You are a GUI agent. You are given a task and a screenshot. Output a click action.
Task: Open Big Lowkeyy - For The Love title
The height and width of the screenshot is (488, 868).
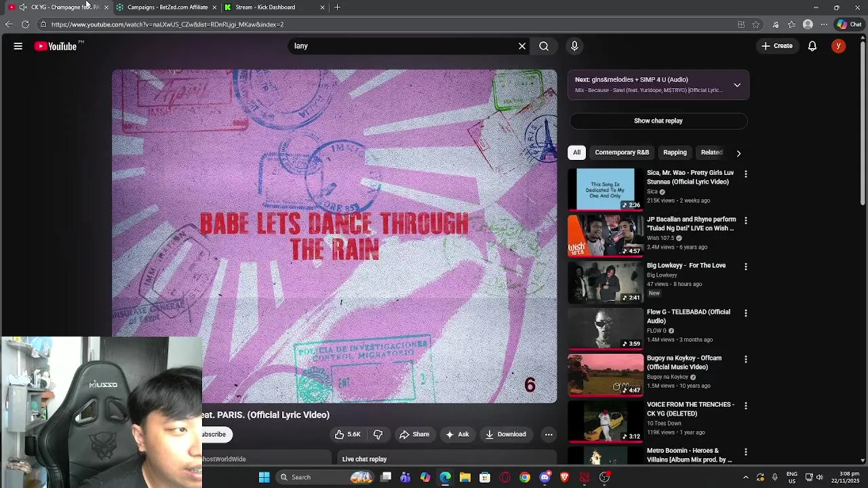coord(686,266)
